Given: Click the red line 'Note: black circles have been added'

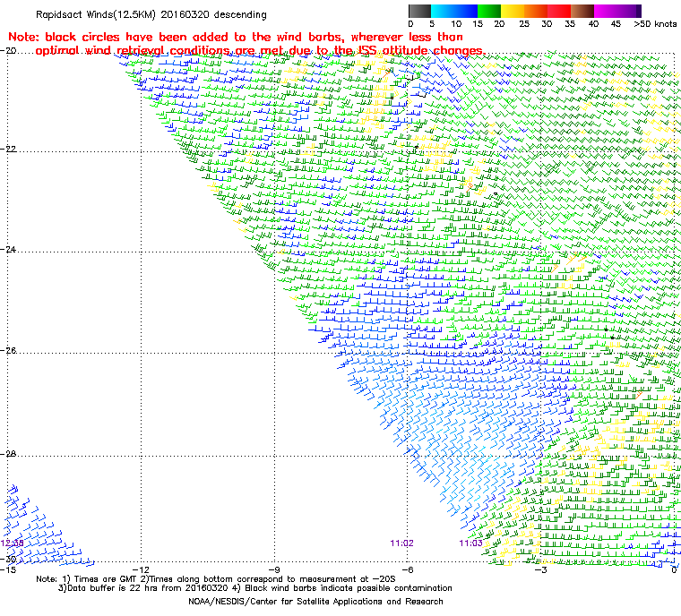Looking at the screenshot, I should click(236, 37).
